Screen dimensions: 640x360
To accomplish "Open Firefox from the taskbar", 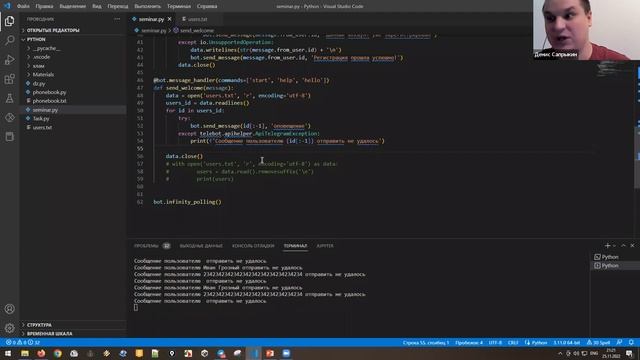I will [41, 353].
